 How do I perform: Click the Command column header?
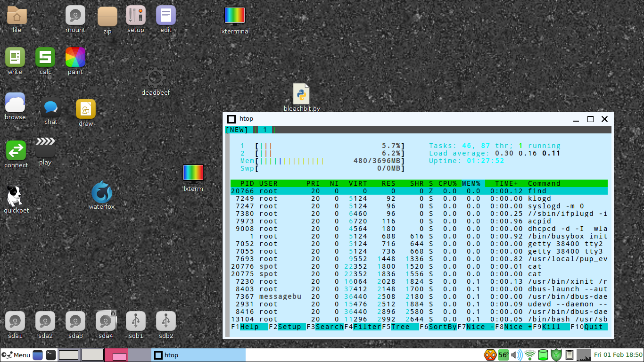point(544,183)
